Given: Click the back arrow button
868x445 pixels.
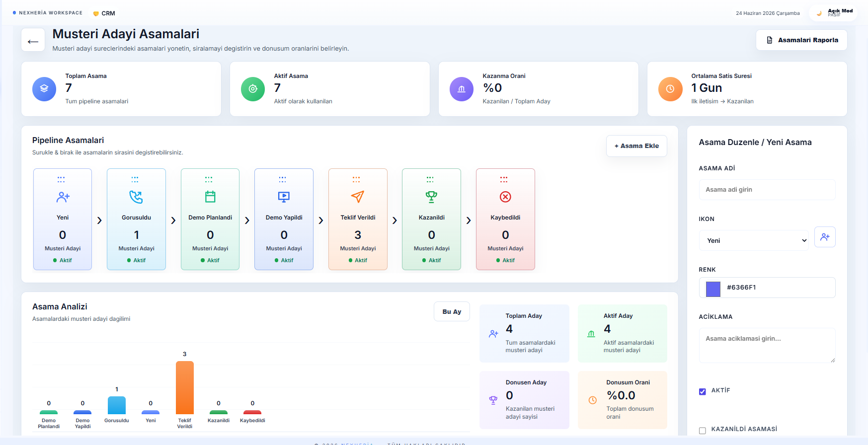Looking at the screenshot, I should pos(33,40).
